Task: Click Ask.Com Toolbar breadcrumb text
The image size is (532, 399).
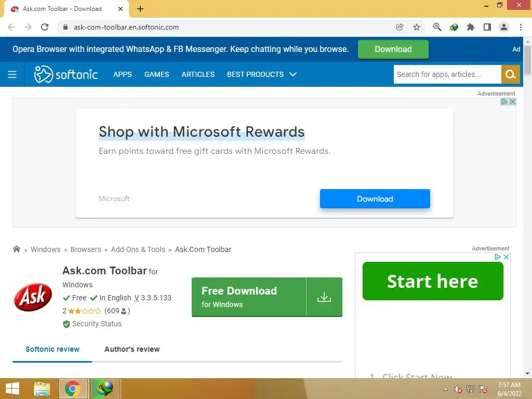Action: click(203, 249)
